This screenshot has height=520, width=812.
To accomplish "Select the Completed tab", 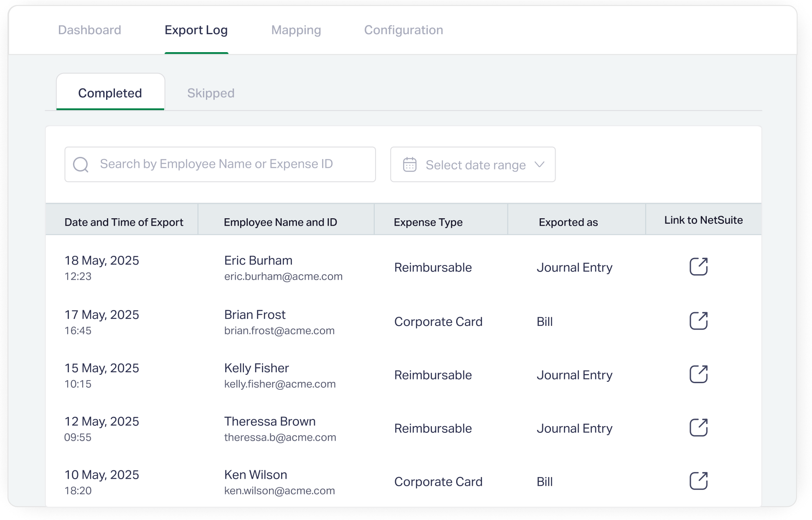I will 110,93.
